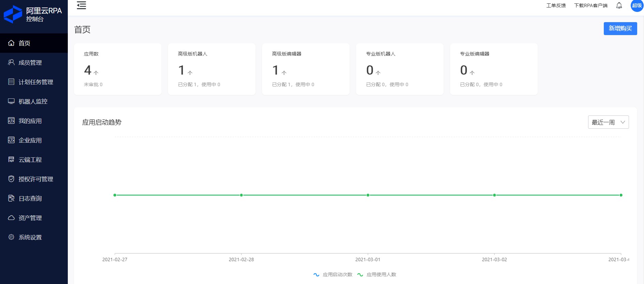Collapse the sidebar with the hamburger icon
644x284 pixels.
[81, 5]
